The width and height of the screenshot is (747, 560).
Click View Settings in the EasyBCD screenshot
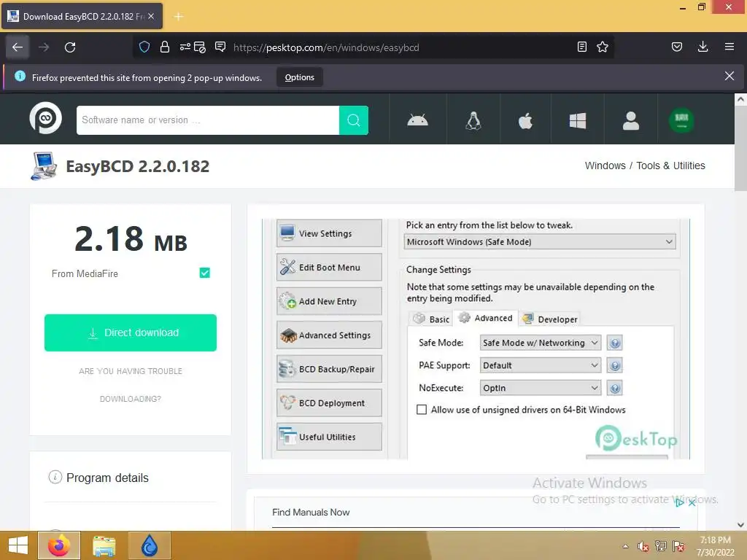tap(329, 233)
